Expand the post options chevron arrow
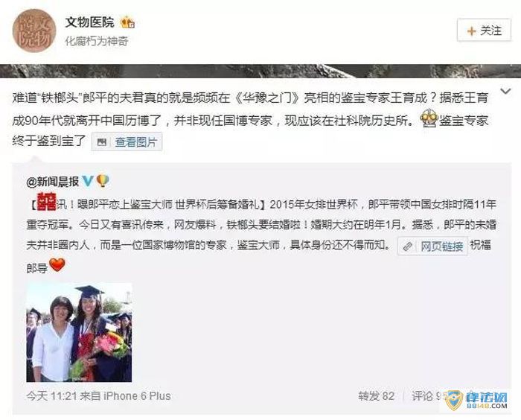 click(x=505, y=91)
